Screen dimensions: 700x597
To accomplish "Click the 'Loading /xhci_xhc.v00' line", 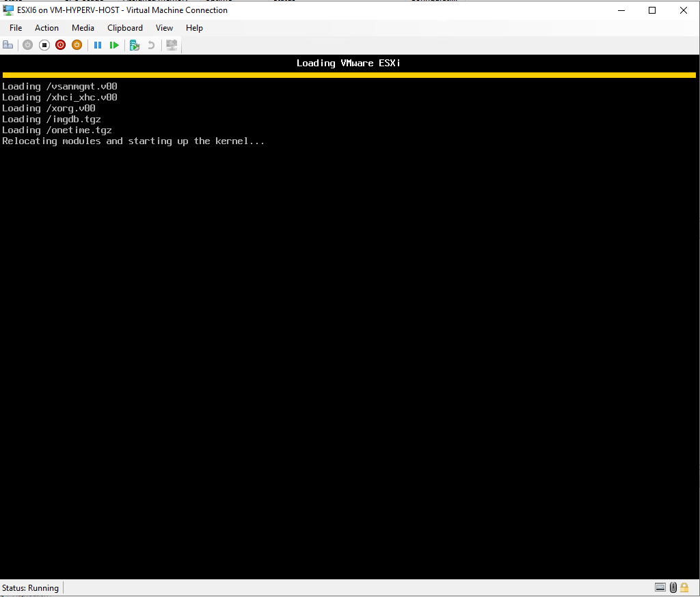I will pos(60,97).
